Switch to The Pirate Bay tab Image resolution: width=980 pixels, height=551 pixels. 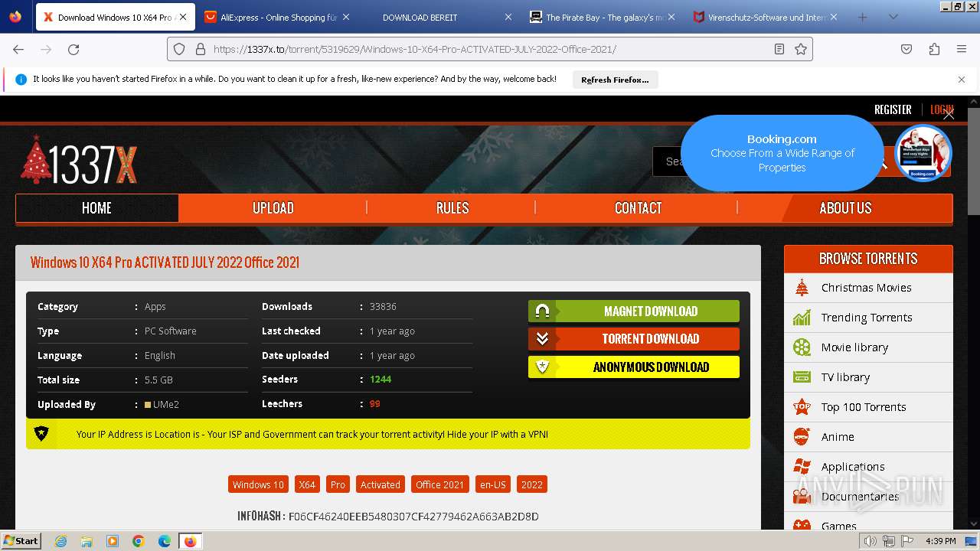click(601, 17)
